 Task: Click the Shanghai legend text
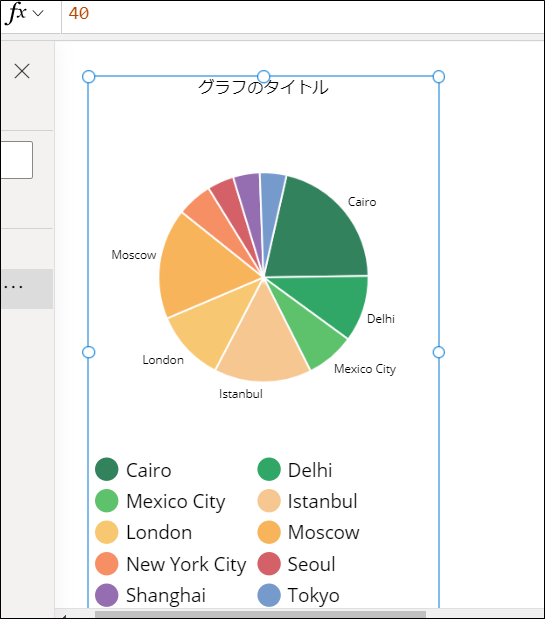point(166,595)
